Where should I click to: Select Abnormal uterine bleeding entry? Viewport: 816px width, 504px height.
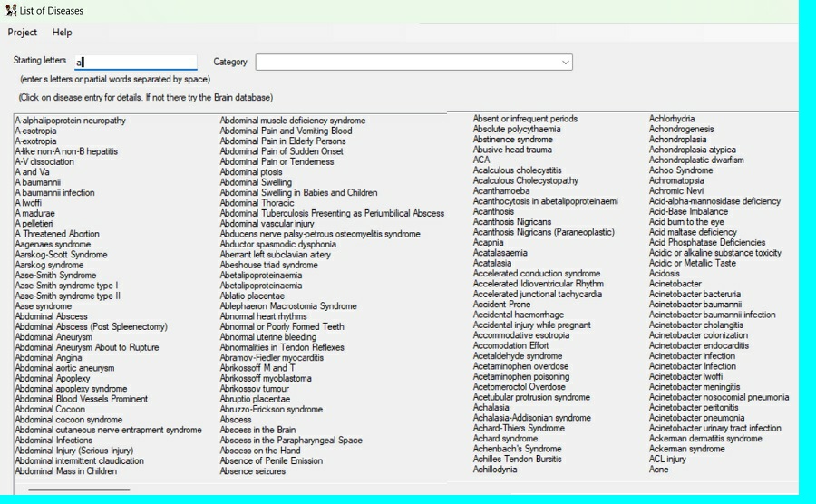(268, 337)
